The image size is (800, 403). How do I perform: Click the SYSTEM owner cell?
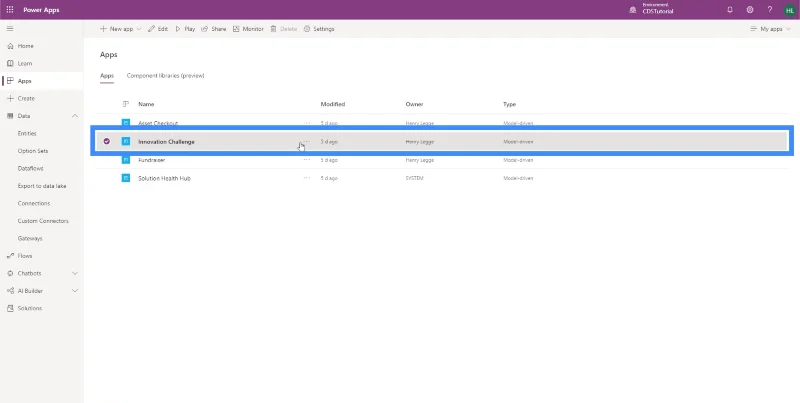tap(414, 179)
